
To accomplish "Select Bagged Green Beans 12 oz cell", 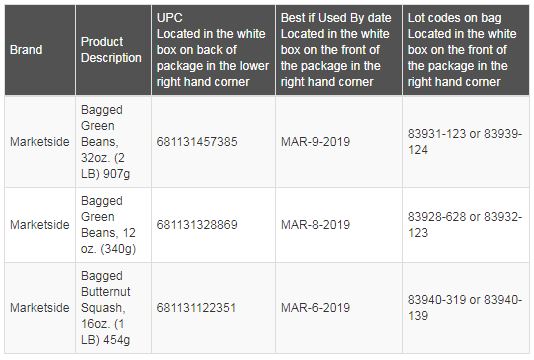I will pos(113,225).
